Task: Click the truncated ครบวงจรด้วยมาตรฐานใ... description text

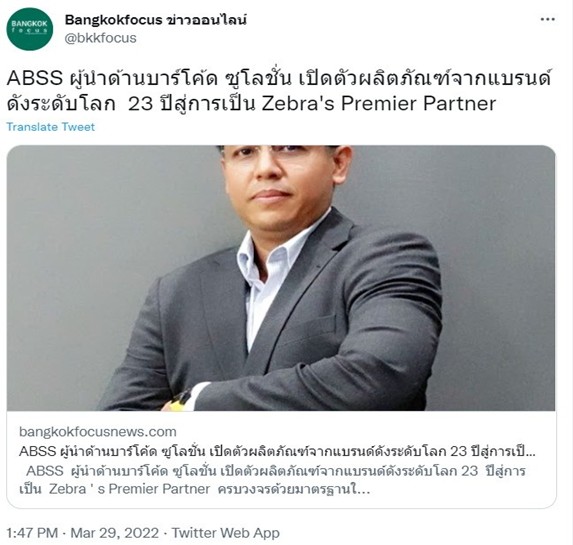Action: [293, 489]
